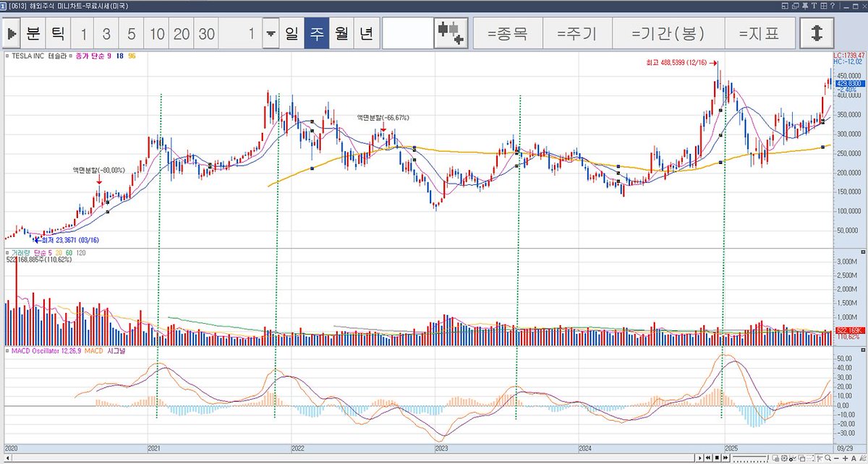Screen dimensions: 868x464
Task: Choose the 20 interval preset
Action: point(182,34)
